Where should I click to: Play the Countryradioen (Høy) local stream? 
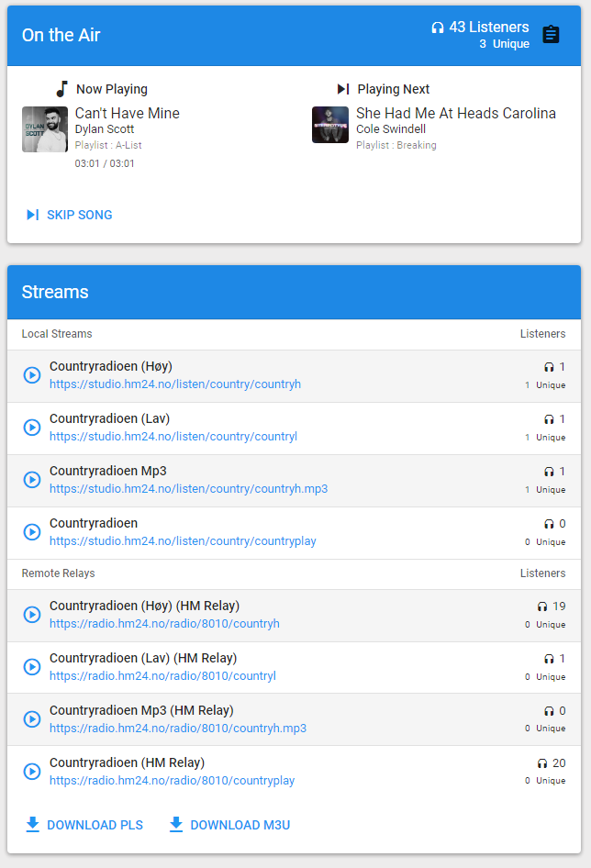[x=31, y=375]
